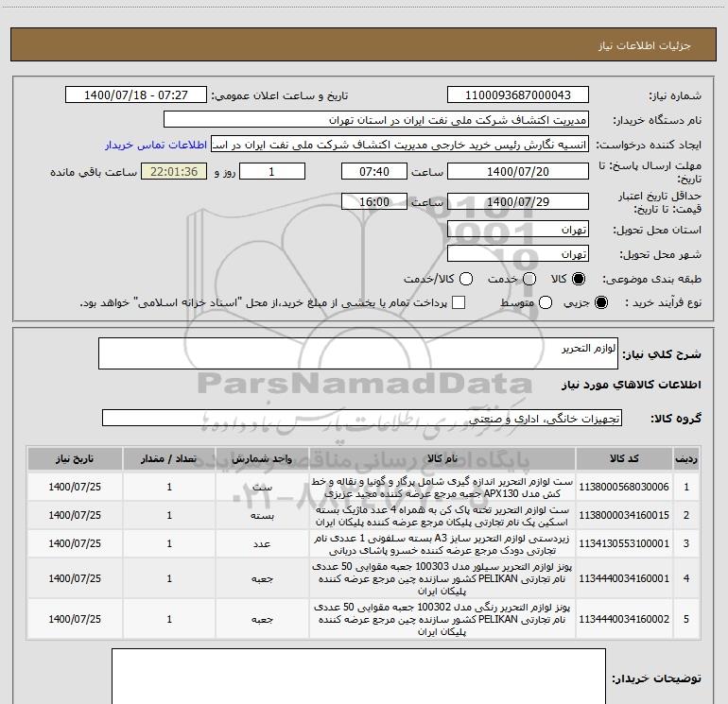The image size is (728, 704).
Task: Click the page title جزئیات اطلاعات نیاز
Action: pos(645,45)
